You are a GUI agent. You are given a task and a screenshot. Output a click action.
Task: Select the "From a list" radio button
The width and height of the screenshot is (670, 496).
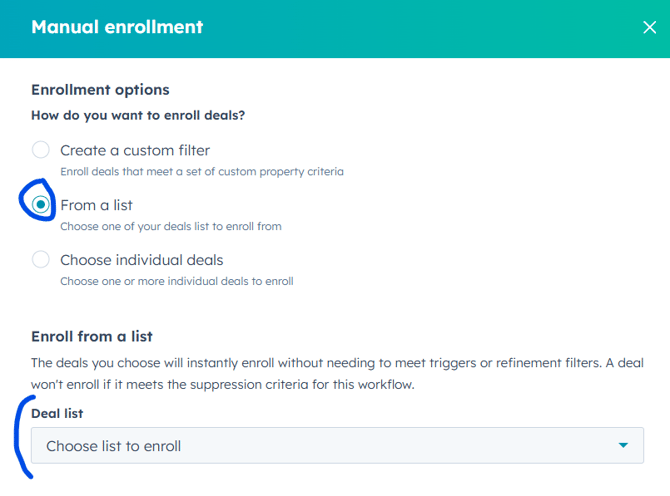(x=41, y=205)
